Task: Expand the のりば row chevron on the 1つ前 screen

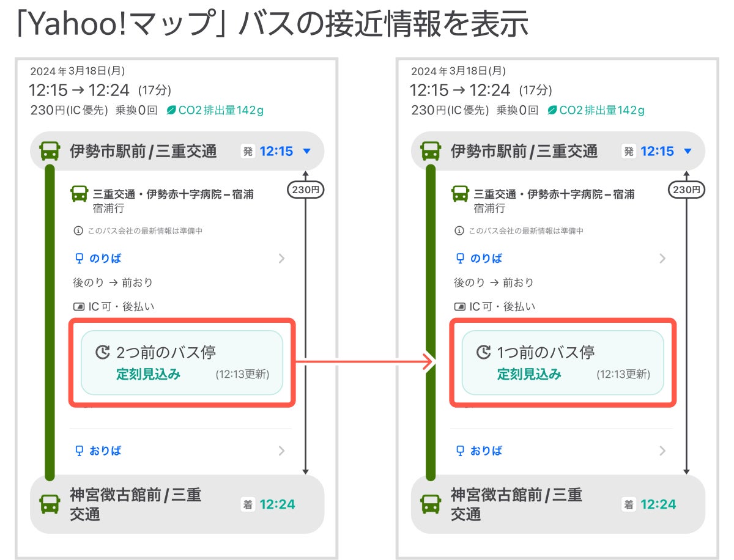Action: 662,259
